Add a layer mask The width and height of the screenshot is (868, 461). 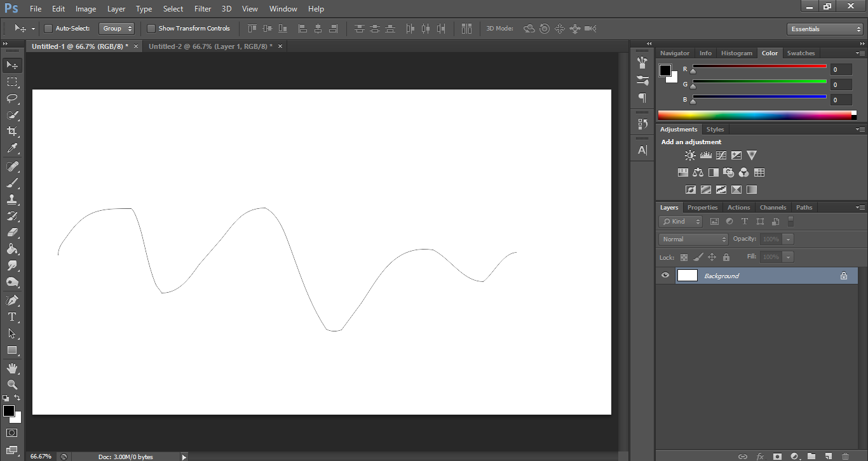pyautogui.click(x=776, y=456)
